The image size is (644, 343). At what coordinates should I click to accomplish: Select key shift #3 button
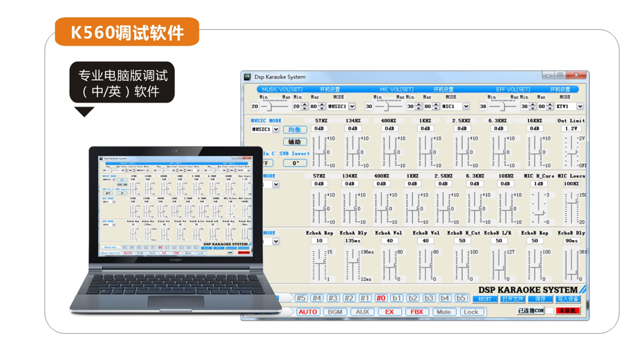pos(333,298)
